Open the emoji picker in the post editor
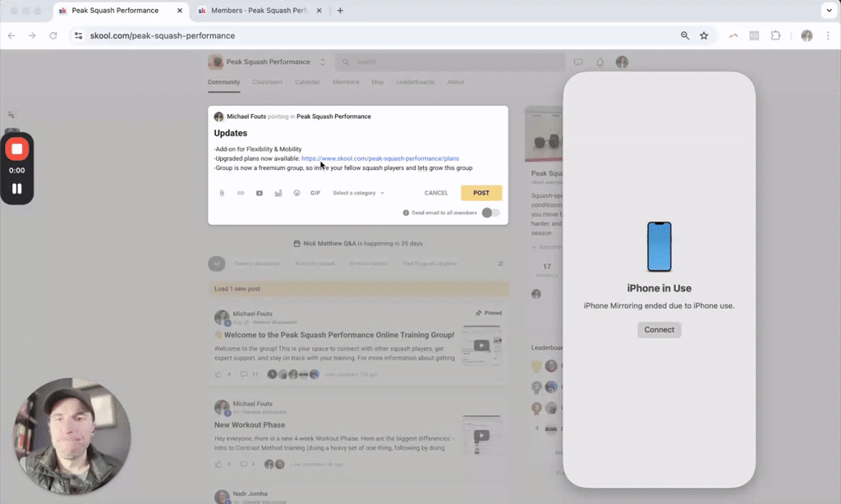Screen dimensions: 841x504 click(296, 193)
